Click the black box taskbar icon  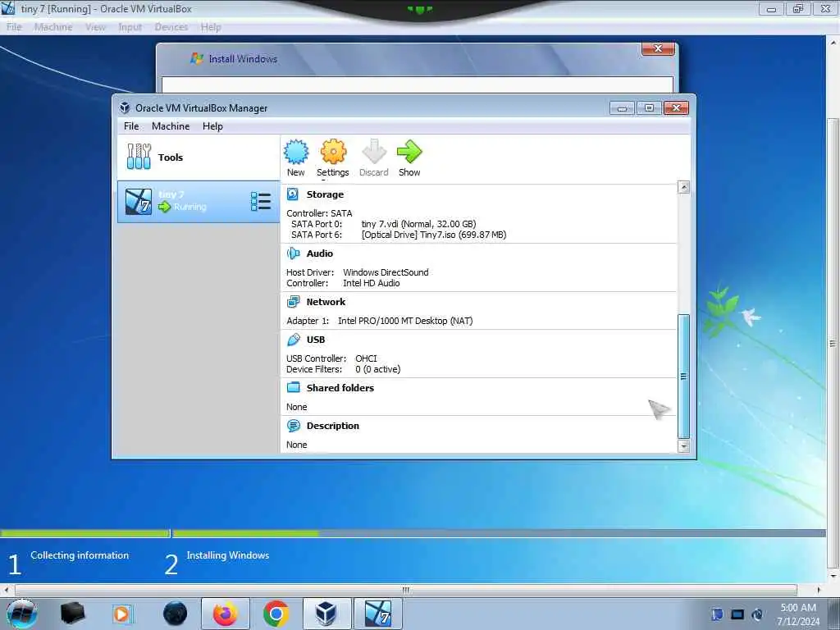tap(72, 614)
